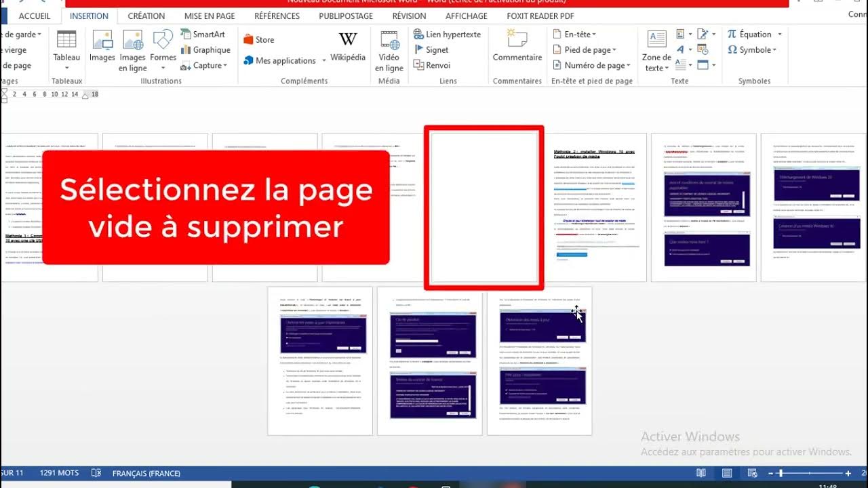Insert a Renvoi cross-reference

coord(432,65)
